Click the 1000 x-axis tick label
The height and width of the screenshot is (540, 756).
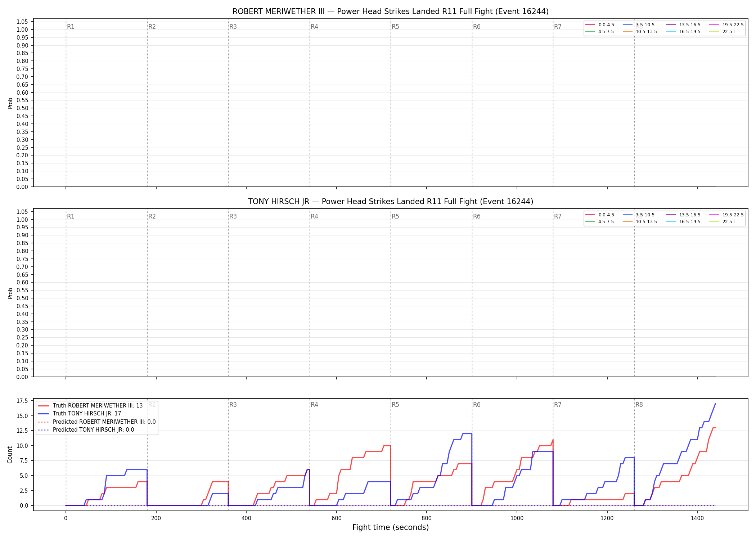(x=517, y=518)
